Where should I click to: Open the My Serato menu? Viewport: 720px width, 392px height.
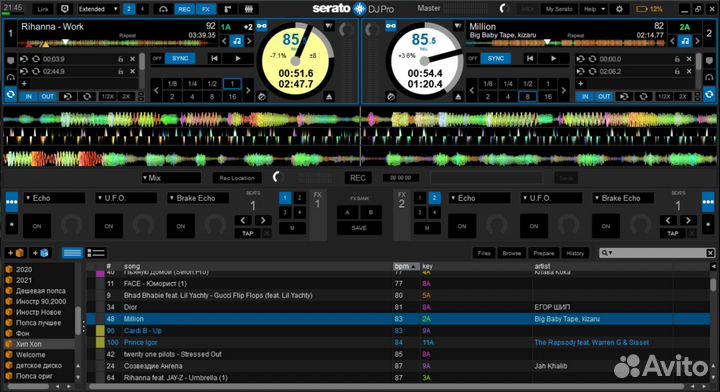coord(559,9)
